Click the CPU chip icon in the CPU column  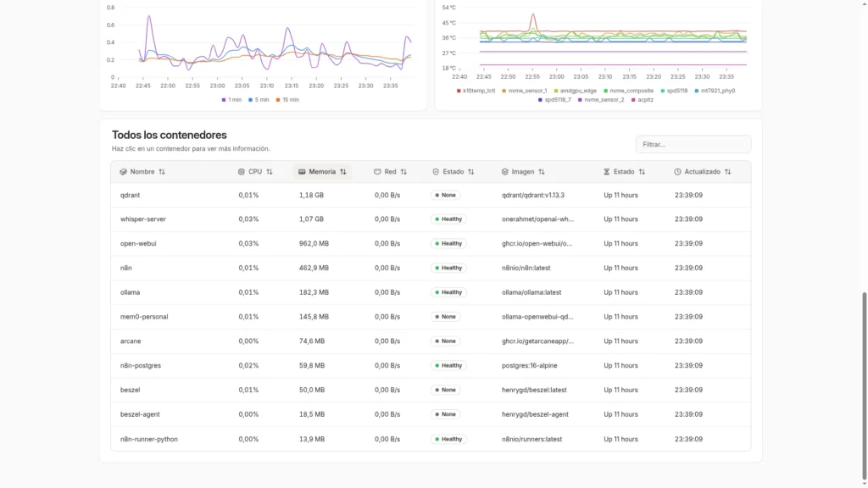click(241, 171)
